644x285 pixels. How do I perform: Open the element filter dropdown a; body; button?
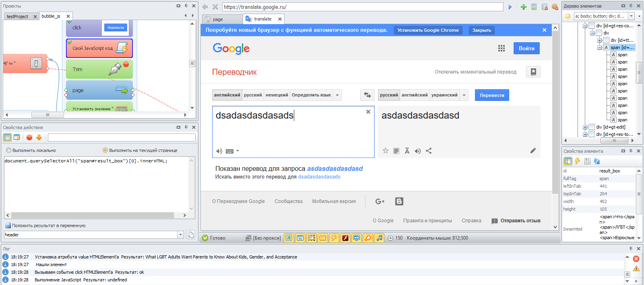(631, 16)
